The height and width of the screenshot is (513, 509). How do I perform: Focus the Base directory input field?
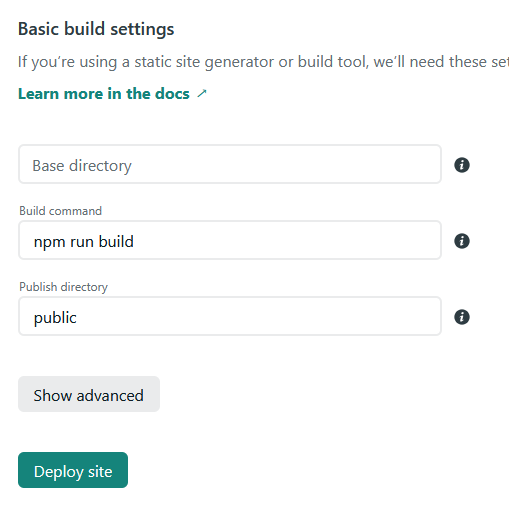tap(230, 164)
